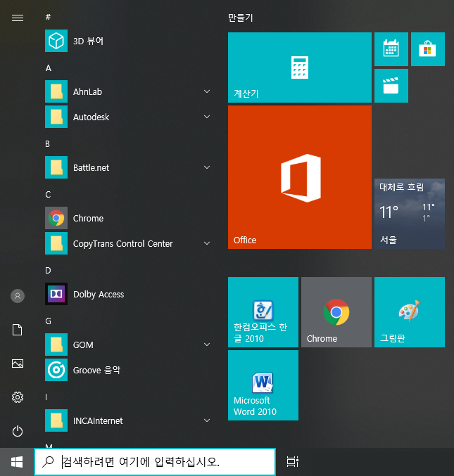
Task: Open the Calendar tile
Action: 391,49
